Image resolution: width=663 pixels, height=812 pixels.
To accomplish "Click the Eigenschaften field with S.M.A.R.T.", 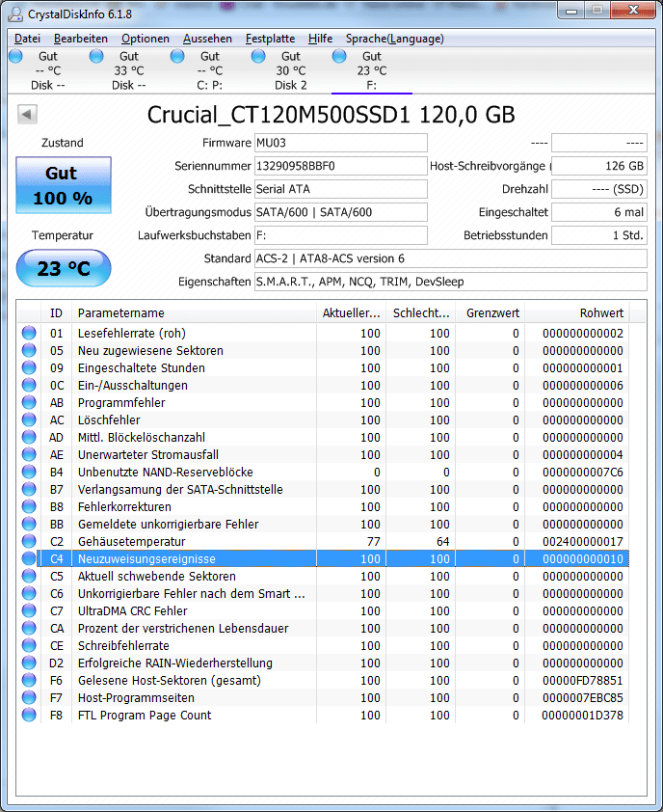I will 450,282.
